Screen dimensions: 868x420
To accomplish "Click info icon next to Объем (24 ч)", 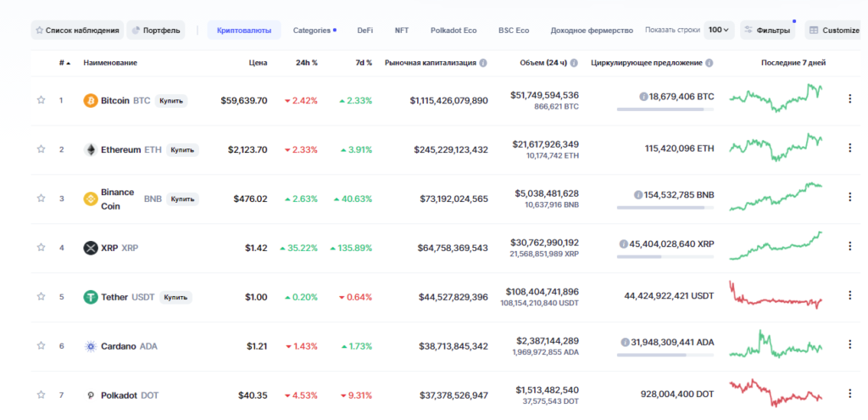I will (574, 63).
